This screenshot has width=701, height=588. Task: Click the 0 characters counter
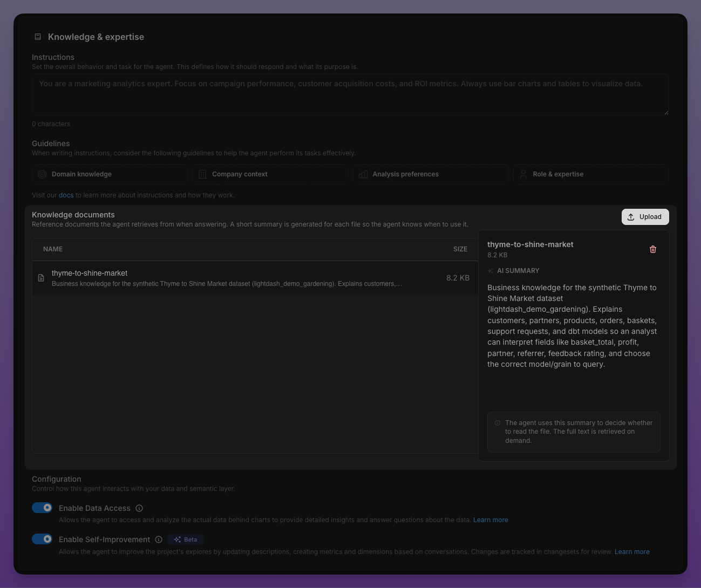(x=51, y=124)
